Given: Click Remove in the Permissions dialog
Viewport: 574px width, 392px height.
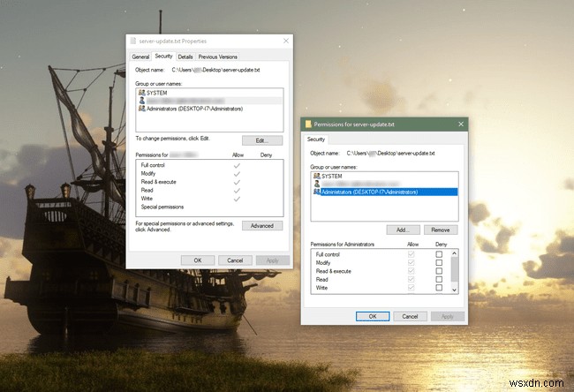Looking at the screenshot, I should (x=441, y=230).
